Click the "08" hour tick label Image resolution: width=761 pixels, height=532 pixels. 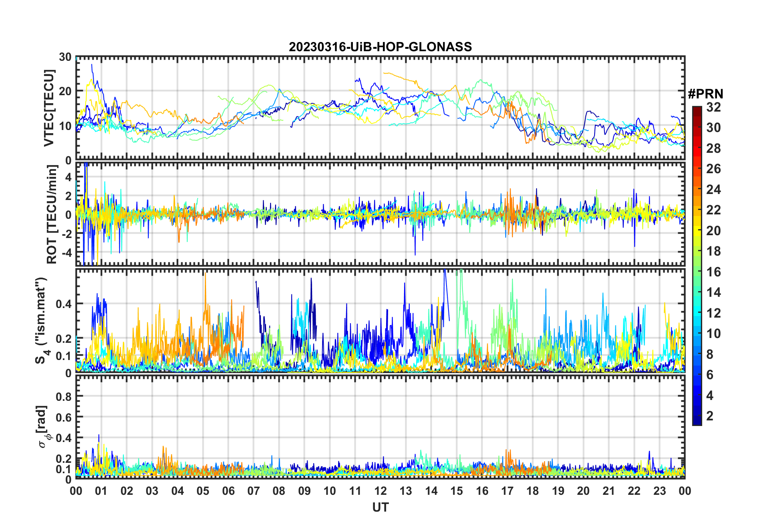pos(279,491)
